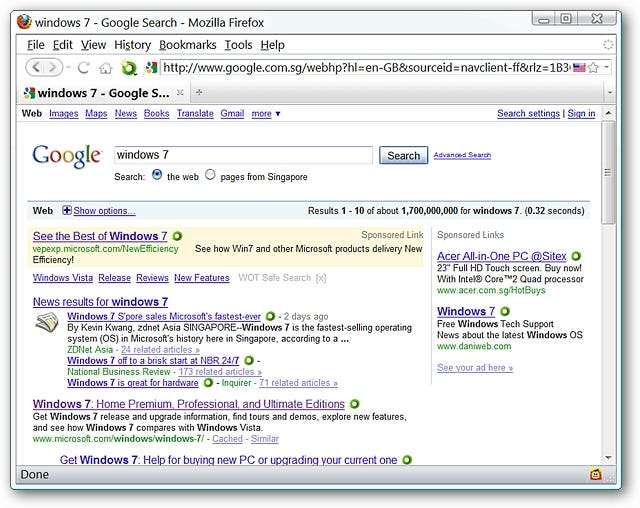Click WOT circle after great for hardware link
This screenshot has width=640, height=508.
[208, 383]
